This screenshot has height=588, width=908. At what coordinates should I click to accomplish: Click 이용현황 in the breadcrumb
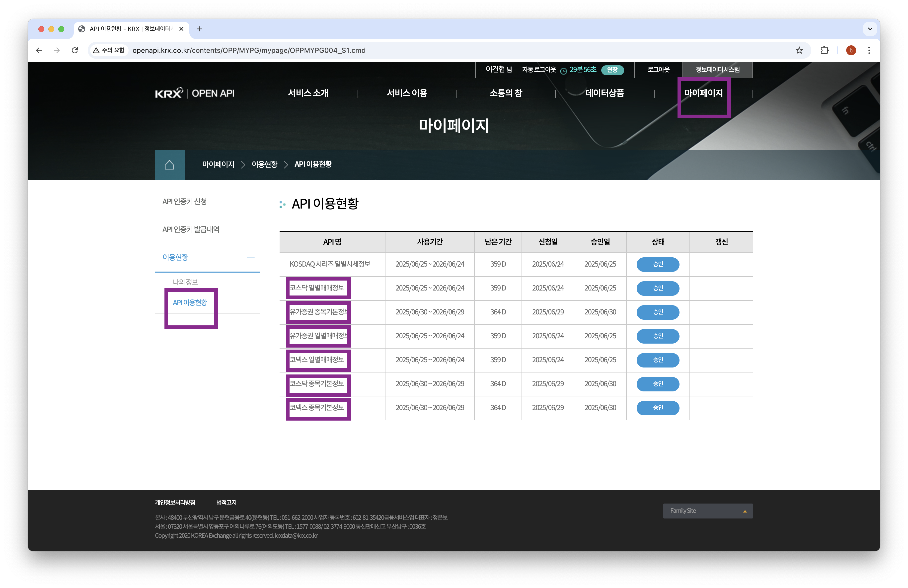click(x=264, y=164)
